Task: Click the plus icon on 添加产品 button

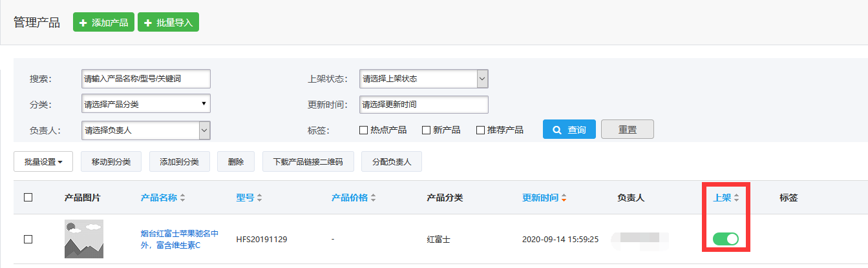Action: pos(83,23)
